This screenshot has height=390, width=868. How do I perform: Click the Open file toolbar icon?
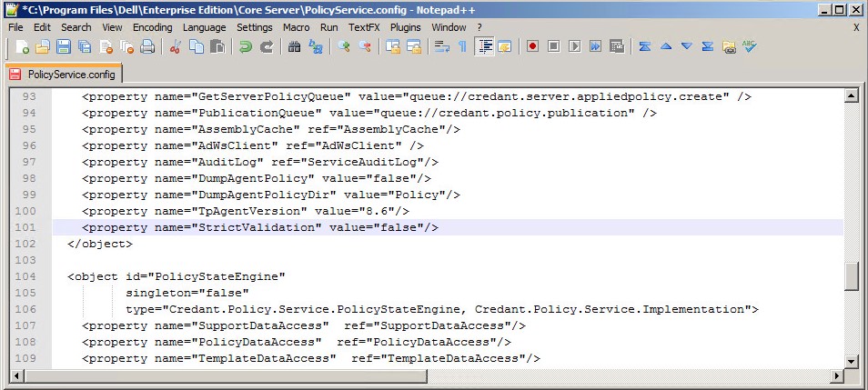coord(43,47)
